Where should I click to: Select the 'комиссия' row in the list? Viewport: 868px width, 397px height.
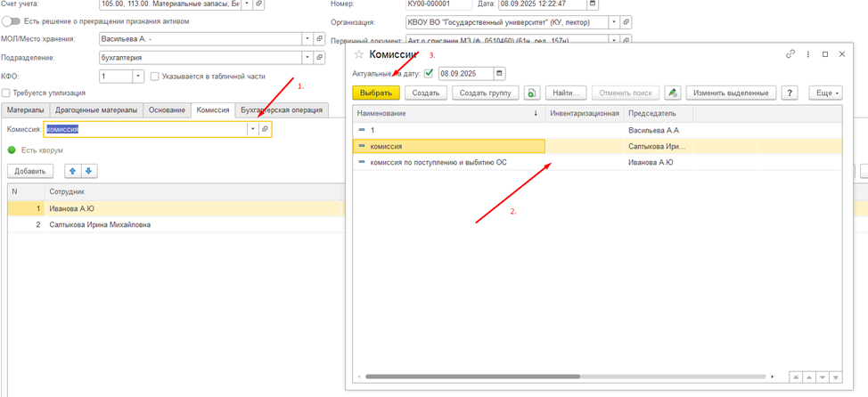click(598, 147)
